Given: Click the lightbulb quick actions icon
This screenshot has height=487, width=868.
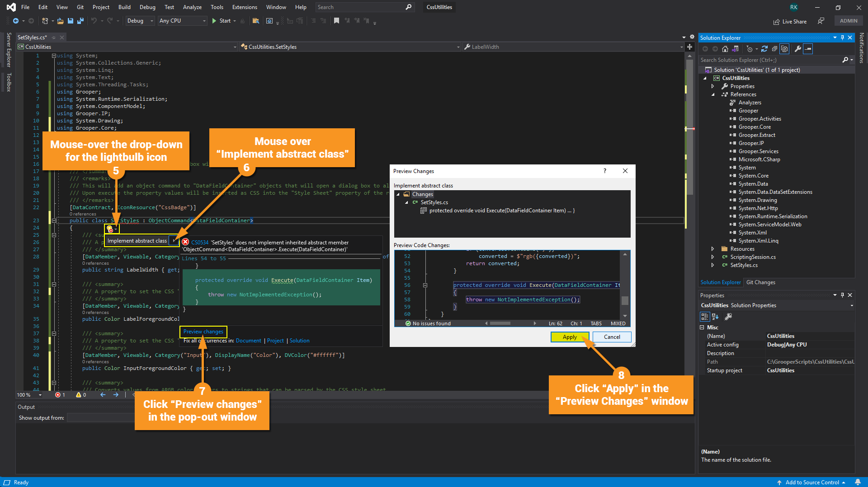Looking at the screenshot, I should [109, 229].
